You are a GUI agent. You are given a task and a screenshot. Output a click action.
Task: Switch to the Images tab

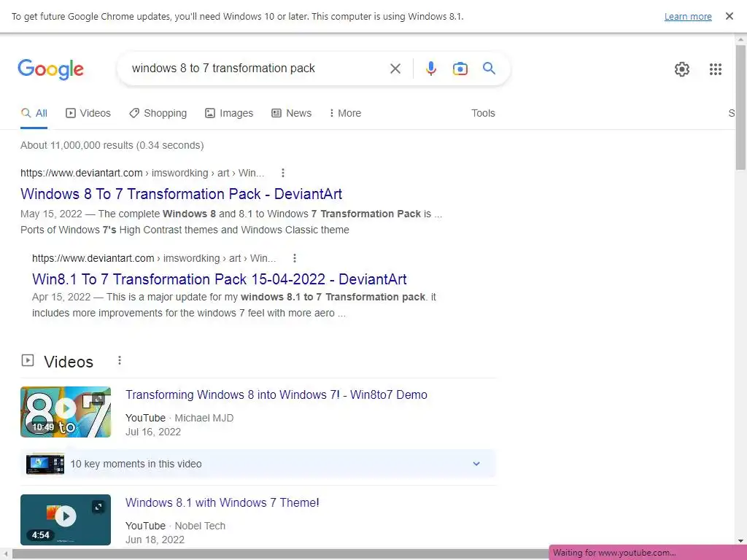229,113
